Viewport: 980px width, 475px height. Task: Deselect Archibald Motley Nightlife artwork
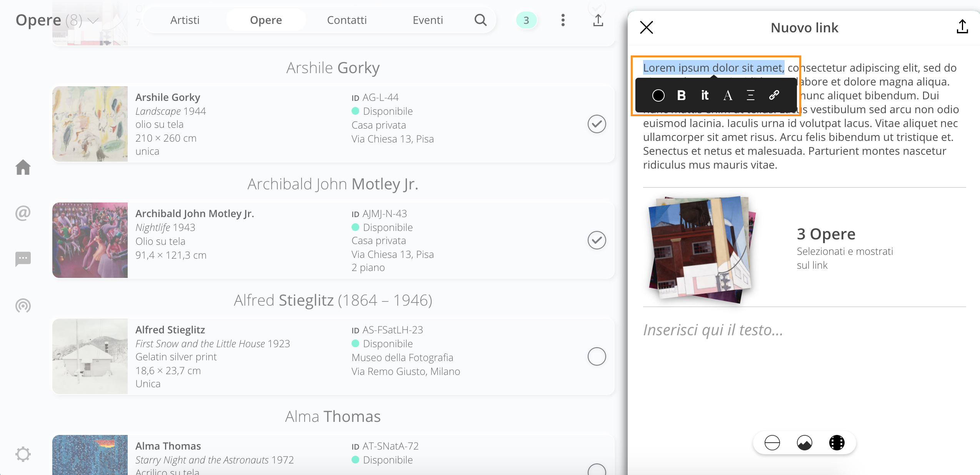[597, 240]
